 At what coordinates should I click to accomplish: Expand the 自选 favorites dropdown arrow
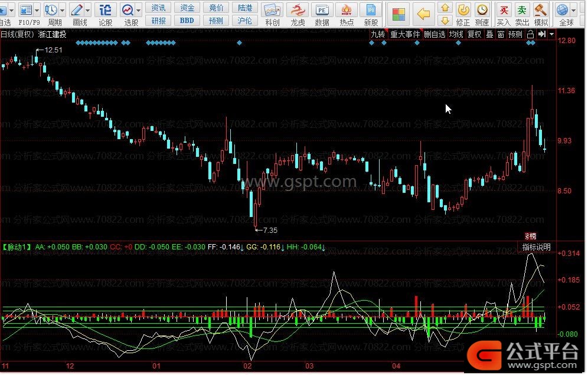coord(11,10)
